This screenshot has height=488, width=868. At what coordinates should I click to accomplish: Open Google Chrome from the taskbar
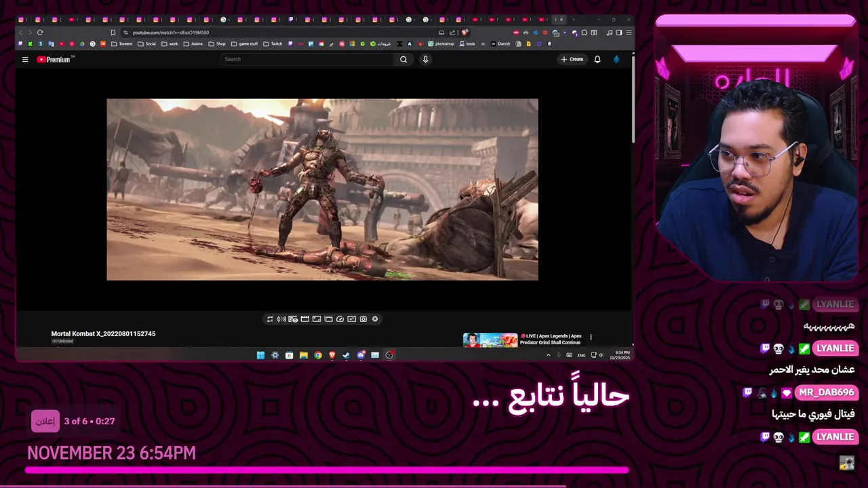(317, 355)
